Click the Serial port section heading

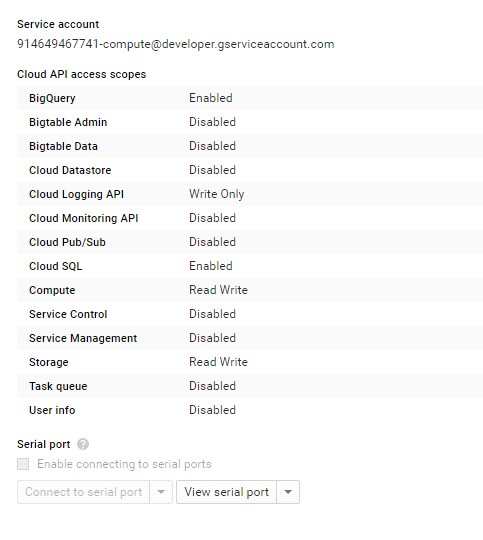point(44,444)
